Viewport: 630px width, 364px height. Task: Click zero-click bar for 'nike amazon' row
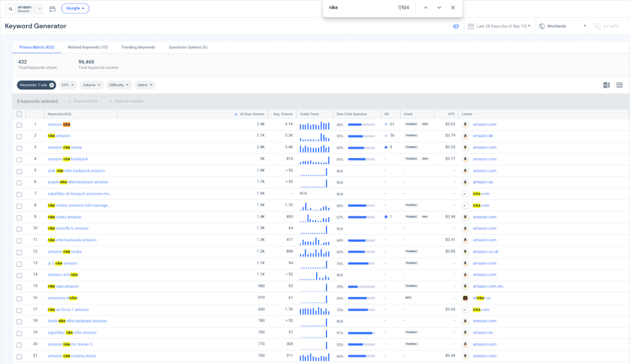pos(361,136)
